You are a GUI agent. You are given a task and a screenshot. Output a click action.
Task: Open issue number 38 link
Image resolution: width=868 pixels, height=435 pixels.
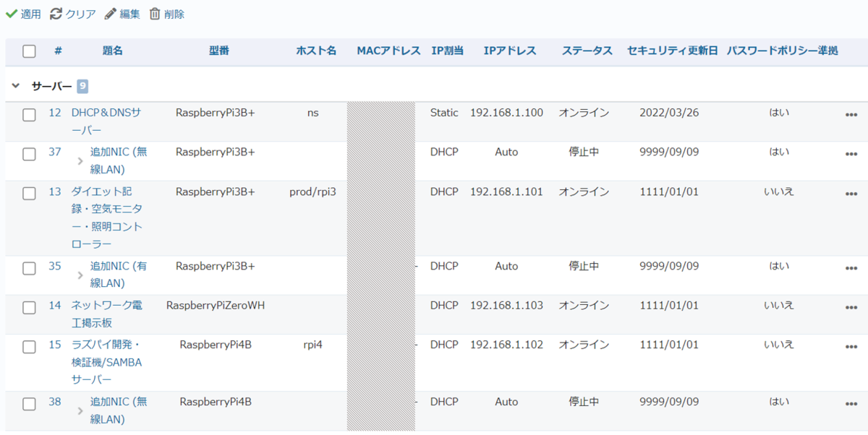coord(55,402)
